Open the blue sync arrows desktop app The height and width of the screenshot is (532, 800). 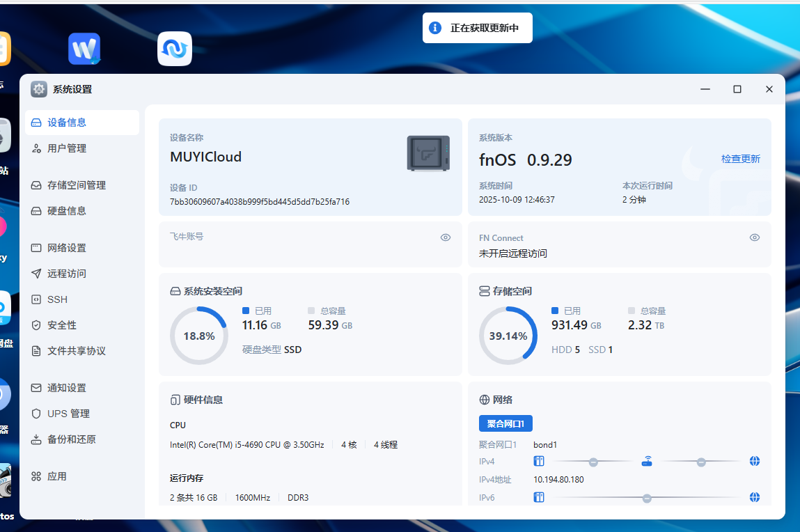coord(175,49)
